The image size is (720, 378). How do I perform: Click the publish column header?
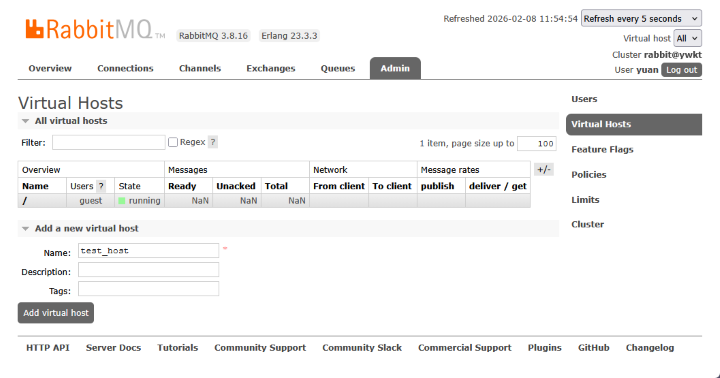click(438, 186)
